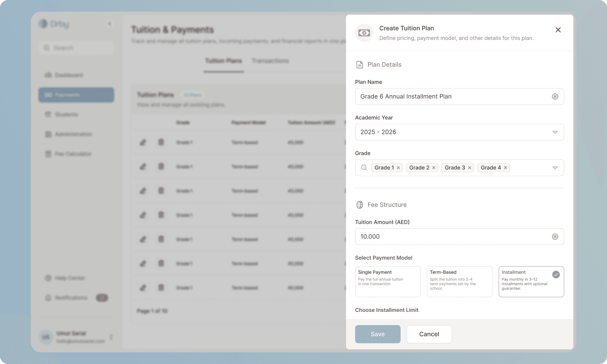The height and width of the screenshot is (364, 607).
Task: Save the tuition plan
Action: 378,334
